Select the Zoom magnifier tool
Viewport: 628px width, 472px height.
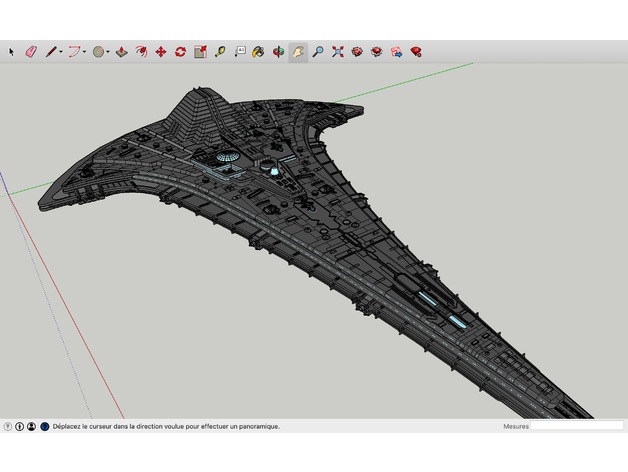pos(318,52)
